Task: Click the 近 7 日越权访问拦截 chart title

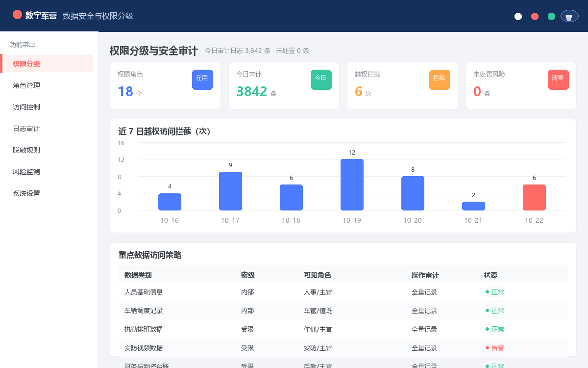Action: click(165, 131)
